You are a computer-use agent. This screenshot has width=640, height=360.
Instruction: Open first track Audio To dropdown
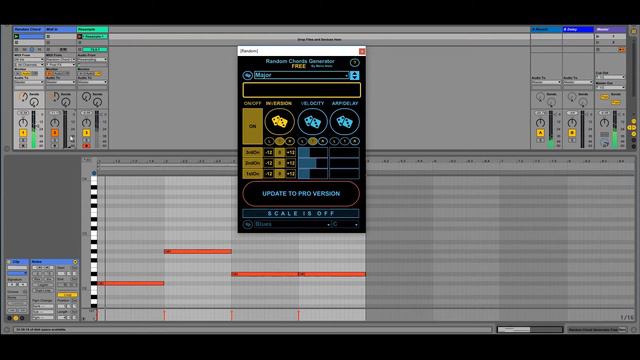pyautogui.click(x=29, y=82)
